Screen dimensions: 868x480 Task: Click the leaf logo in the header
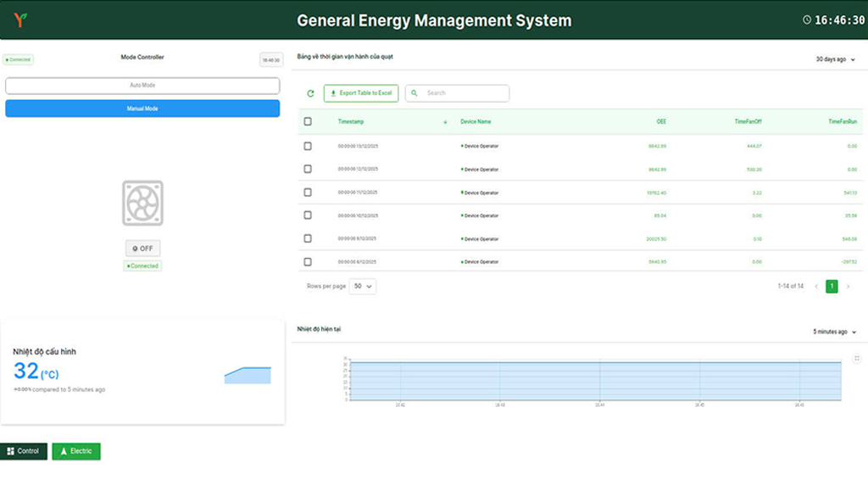[19, 20]
